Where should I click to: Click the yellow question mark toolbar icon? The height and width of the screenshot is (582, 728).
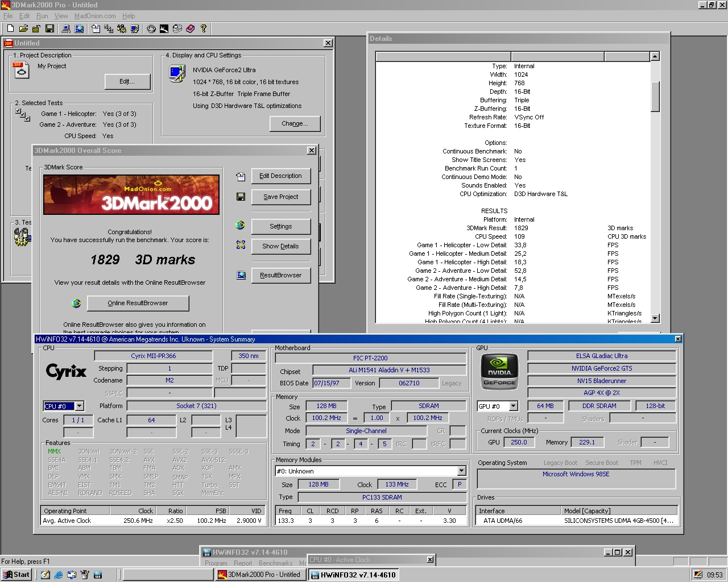(x=203, y=28)
